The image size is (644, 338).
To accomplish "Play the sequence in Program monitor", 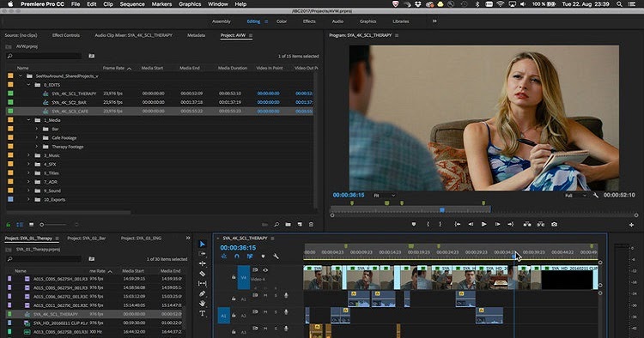I will coord(483,225).
